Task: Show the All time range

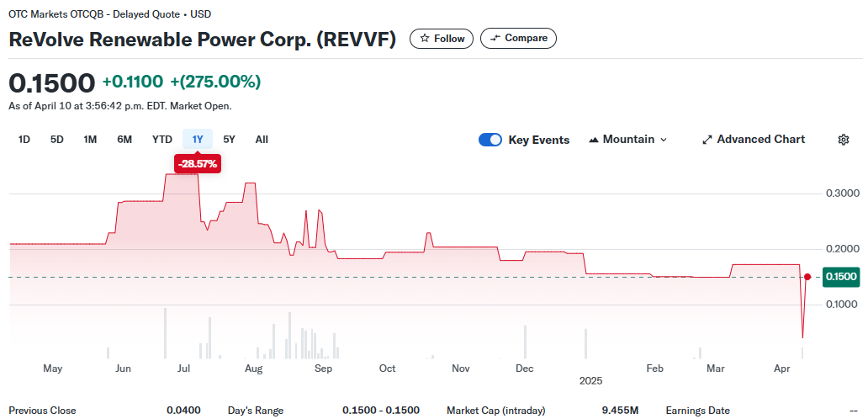Action: 262,140
